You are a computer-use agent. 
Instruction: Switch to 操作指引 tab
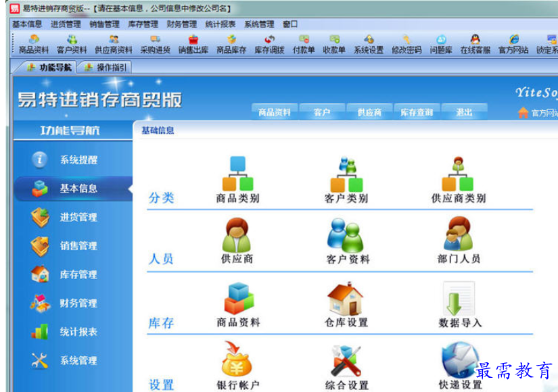pos(106,67)
